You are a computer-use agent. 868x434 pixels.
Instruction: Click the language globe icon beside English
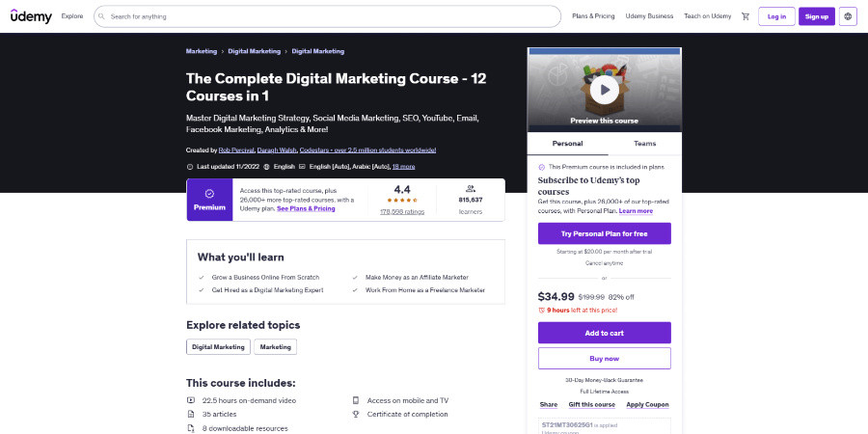[x=266, y=167]
